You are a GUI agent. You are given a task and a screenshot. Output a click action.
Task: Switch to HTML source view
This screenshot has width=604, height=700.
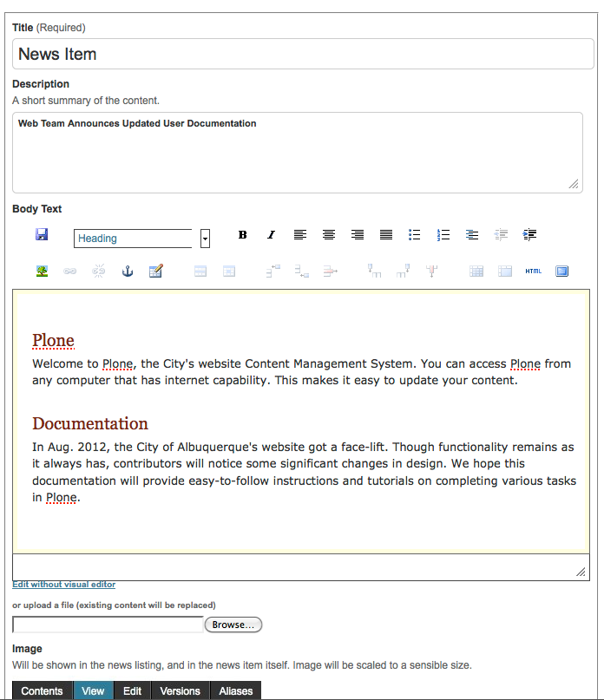[534, 271]
